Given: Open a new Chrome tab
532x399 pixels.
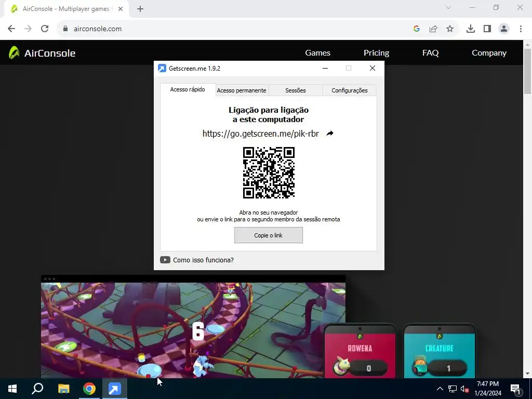Looking at the screenshot, I should pos(140,9).
